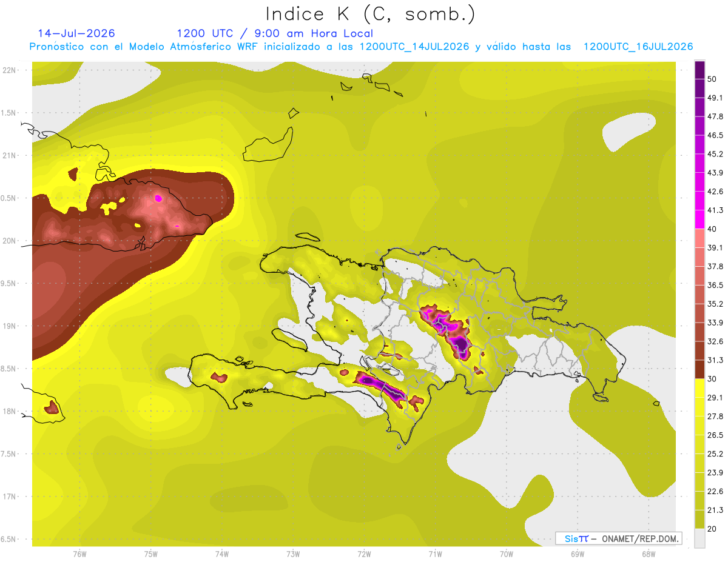Select the legend value '36.5'
728x562 pixels.
(715, 285)
